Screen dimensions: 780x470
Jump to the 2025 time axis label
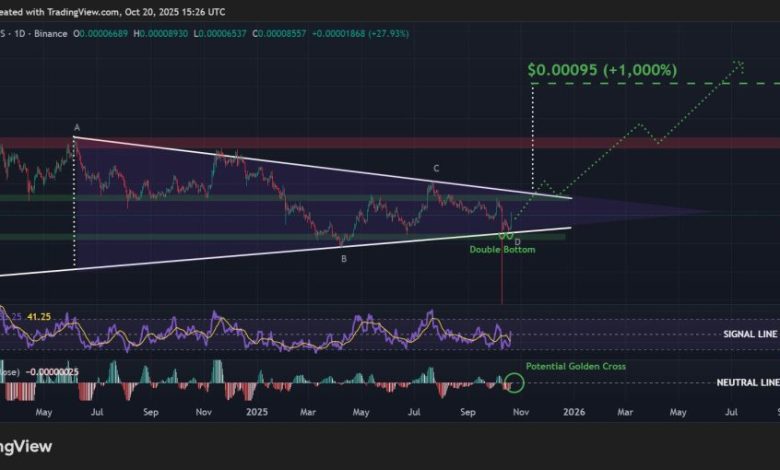pos(257,411)
